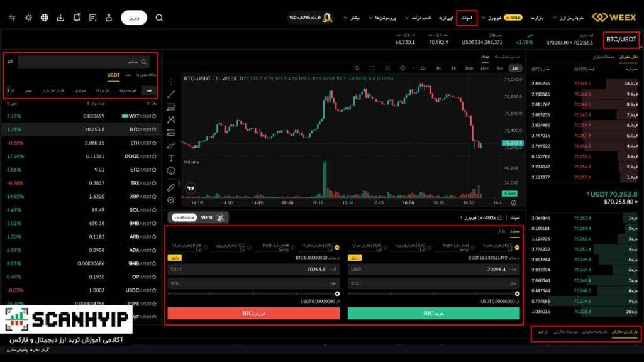
Task: Click the header search magnifier icon
Action: tap(159, 18)
